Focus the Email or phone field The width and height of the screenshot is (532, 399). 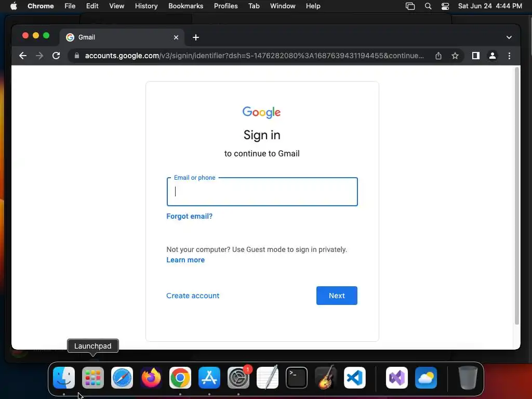click(x=262, y=192)
